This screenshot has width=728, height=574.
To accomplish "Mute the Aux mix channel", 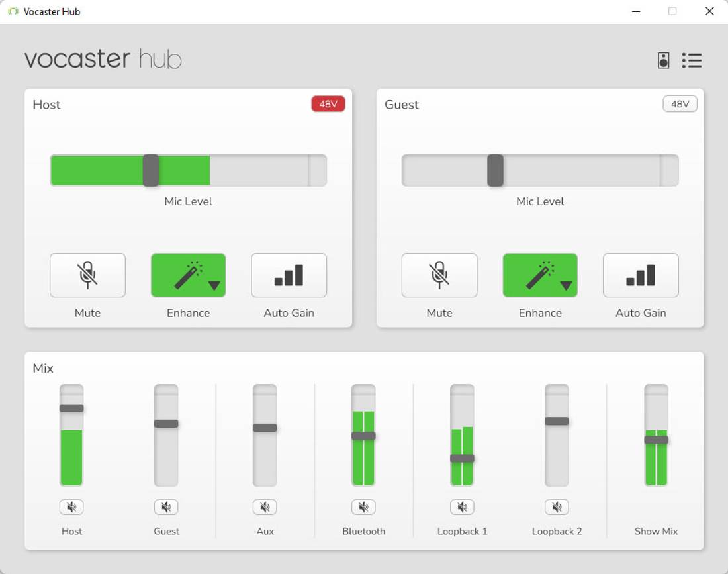I will pyautogui.click(x=265, y=507).
